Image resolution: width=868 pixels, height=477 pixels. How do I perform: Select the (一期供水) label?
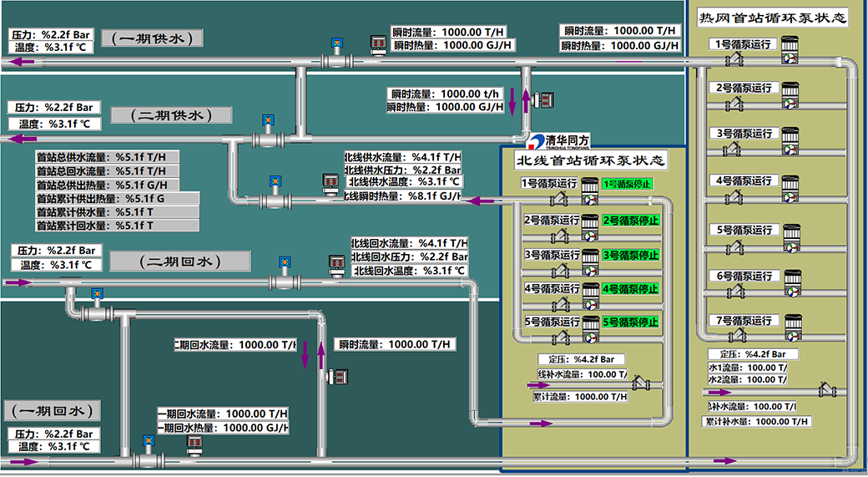(x=152, y=38)
